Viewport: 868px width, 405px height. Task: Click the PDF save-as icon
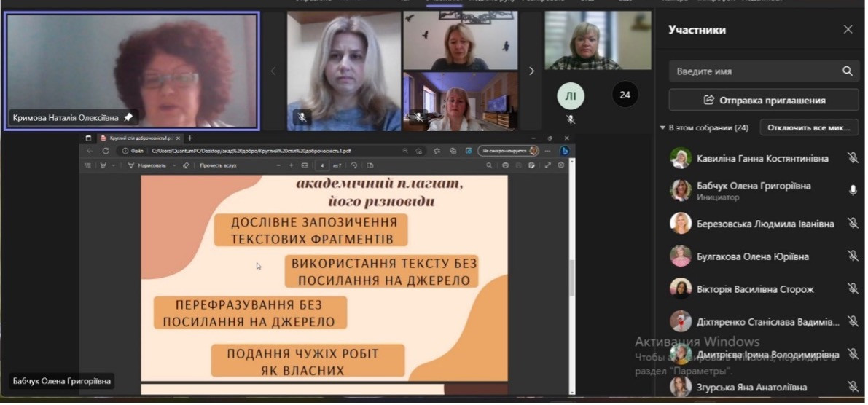pos(531,165)
